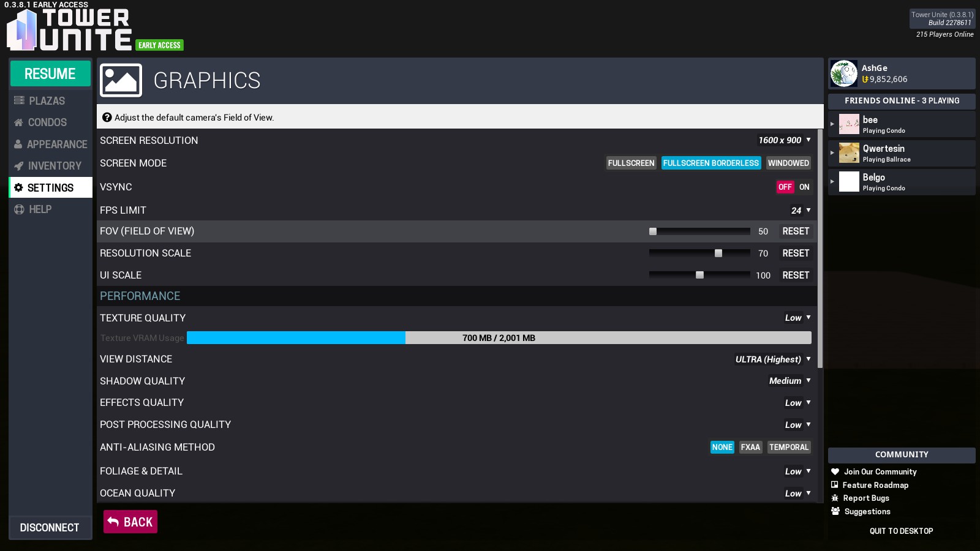Click Belgo's white avatar

(x=849, y=182)
